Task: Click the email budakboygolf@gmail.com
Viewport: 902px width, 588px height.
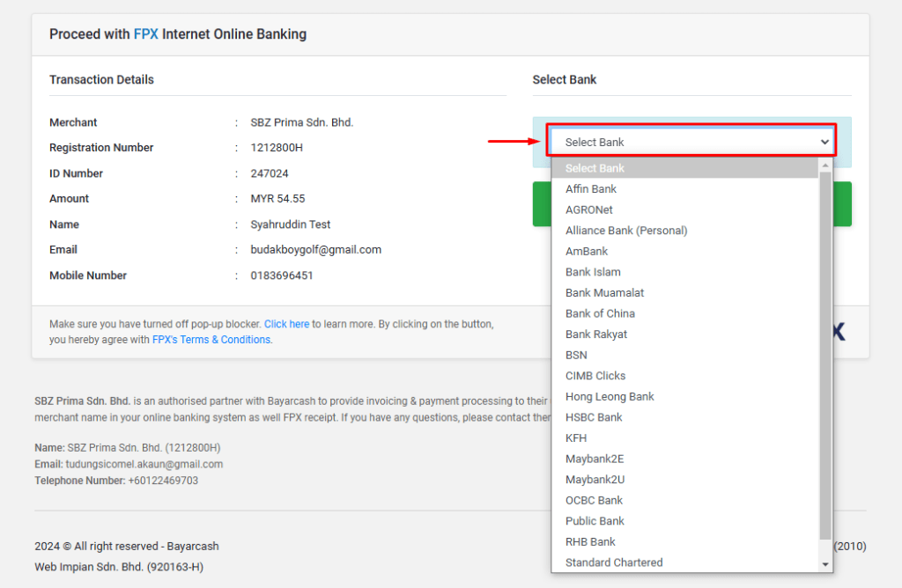Action: (x=316, y=250)
